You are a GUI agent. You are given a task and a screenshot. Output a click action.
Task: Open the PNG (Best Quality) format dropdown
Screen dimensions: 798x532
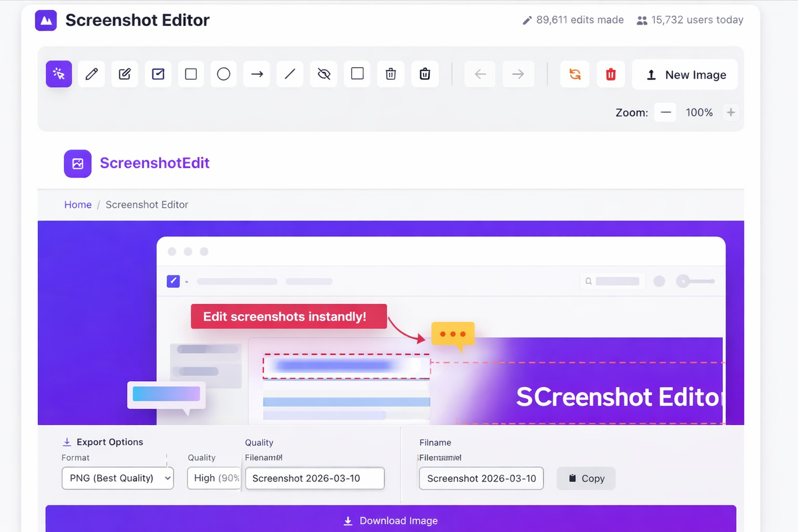click(x=118, y=478)
